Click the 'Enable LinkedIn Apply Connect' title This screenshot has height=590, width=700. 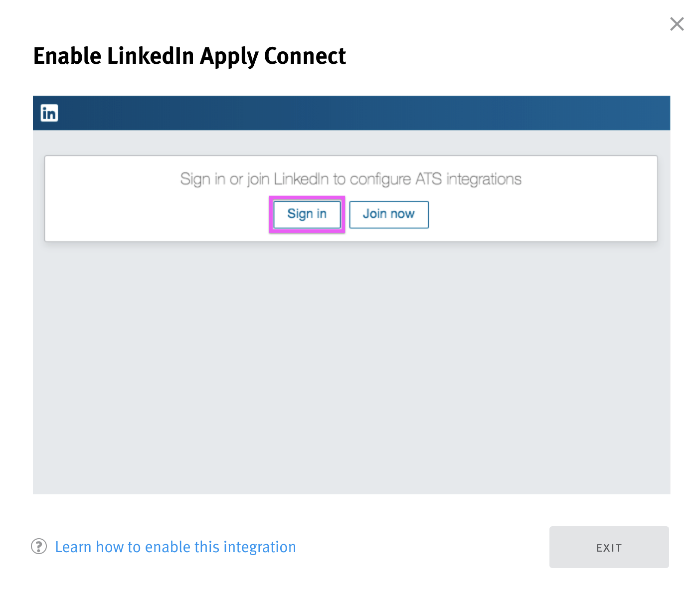189,55
